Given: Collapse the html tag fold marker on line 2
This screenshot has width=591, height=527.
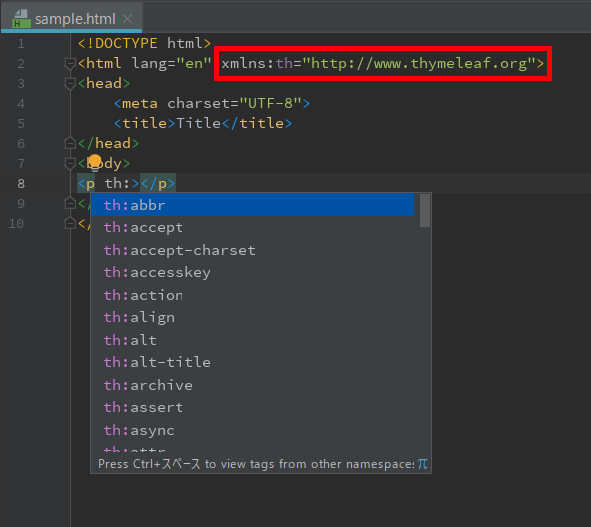Looking at the screenshot, I should (70, 63).
